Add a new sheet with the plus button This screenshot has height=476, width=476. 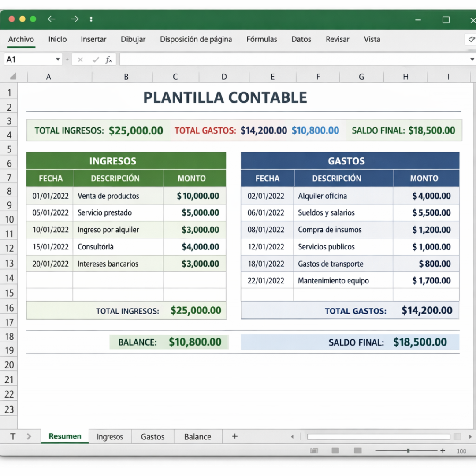[x=234, y=436]
